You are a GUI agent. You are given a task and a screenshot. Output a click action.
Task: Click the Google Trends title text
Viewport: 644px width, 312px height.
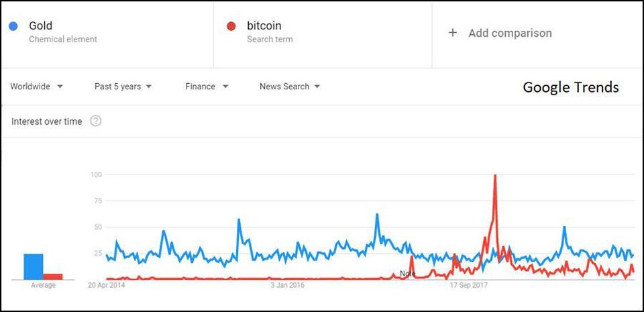point(570,87)
